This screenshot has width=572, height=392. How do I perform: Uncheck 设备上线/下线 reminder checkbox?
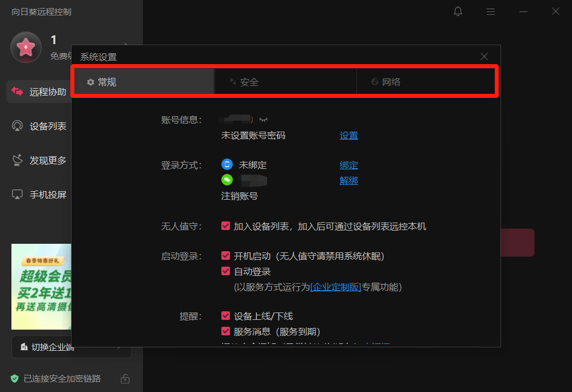[225, 315]
